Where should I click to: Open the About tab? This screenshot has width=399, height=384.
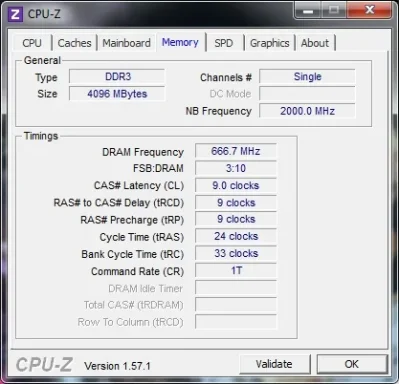(315, 43)
